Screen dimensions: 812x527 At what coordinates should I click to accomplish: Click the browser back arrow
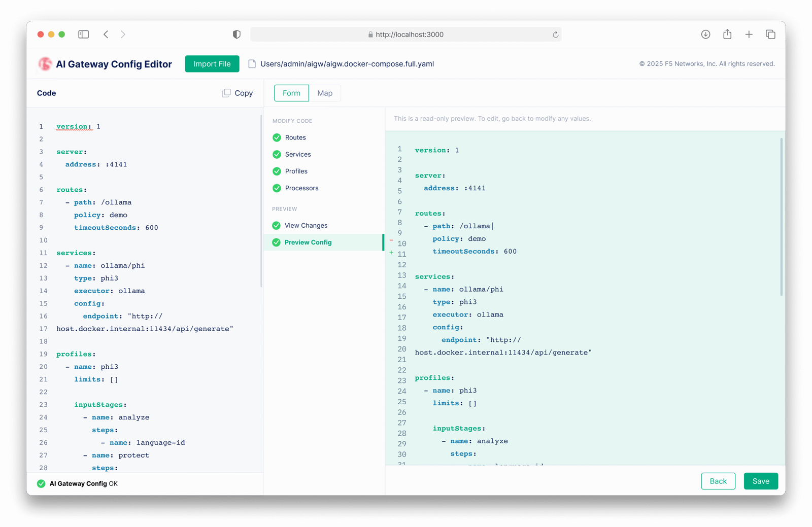tap(106, 34)
